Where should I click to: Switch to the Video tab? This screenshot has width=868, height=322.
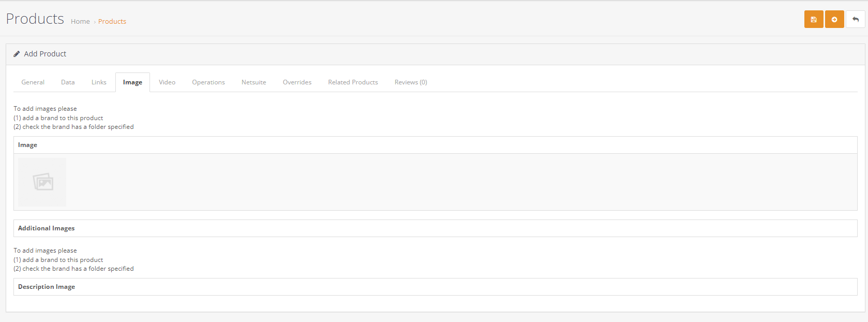point(167,82)
